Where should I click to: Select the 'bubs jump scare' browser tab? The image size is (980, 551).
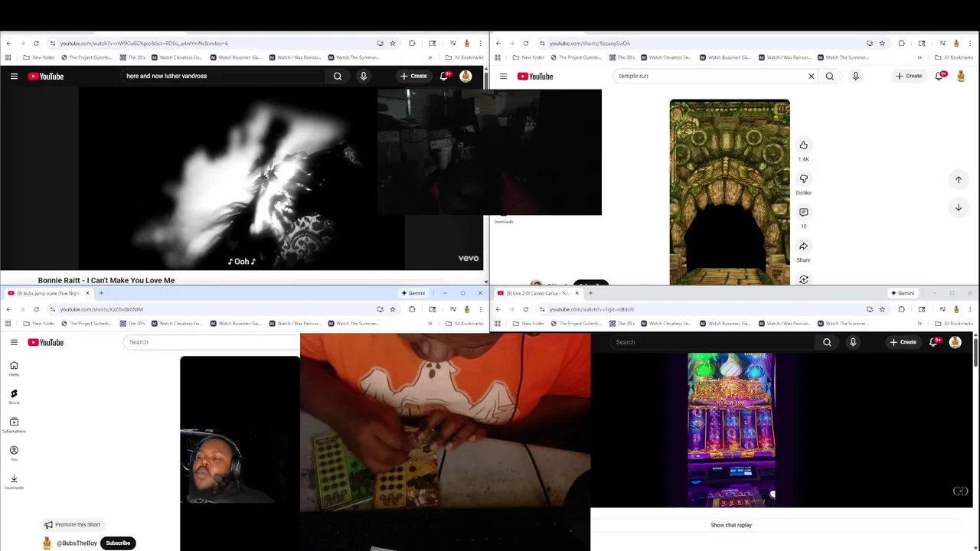(47, 293)
